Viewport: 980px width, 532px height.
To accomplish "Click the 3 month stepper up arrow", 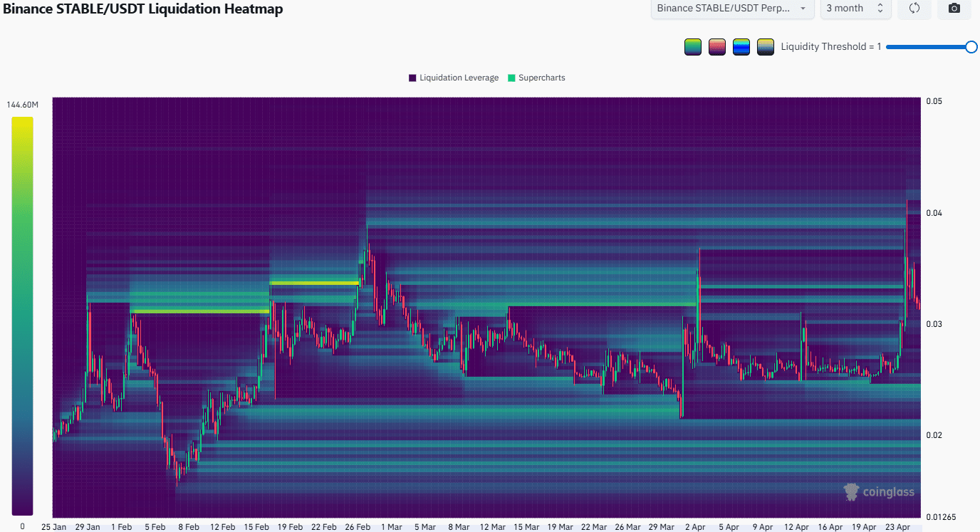I will (880, 6).
